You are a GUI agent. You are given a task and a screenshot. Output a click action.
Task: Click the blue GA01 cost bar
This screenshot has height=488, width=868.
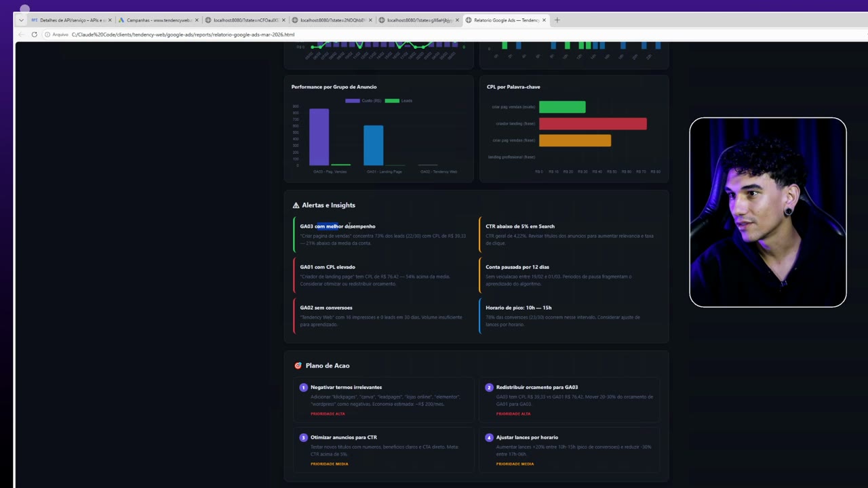click(373, 145)
